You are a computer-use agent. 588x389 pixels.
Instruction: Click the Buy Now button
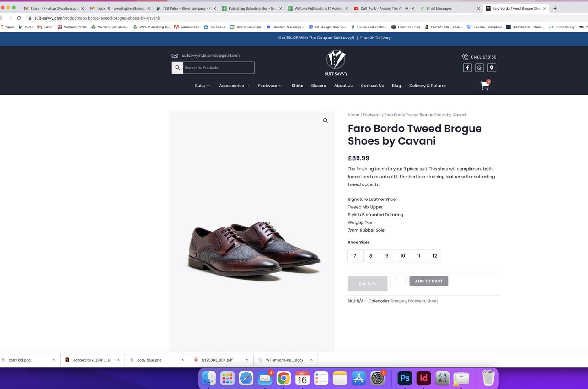tap(368, 284)
